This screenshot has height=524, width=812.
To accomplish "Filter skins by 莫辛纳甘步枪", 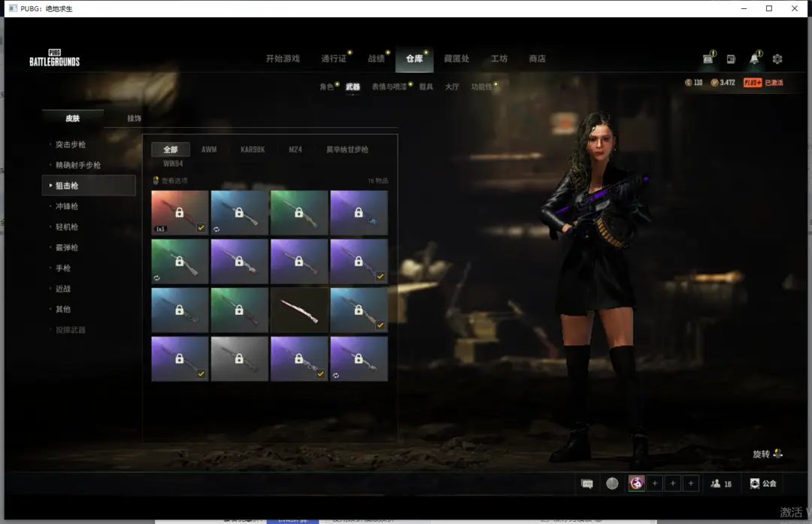I will [x=347, y=149].
